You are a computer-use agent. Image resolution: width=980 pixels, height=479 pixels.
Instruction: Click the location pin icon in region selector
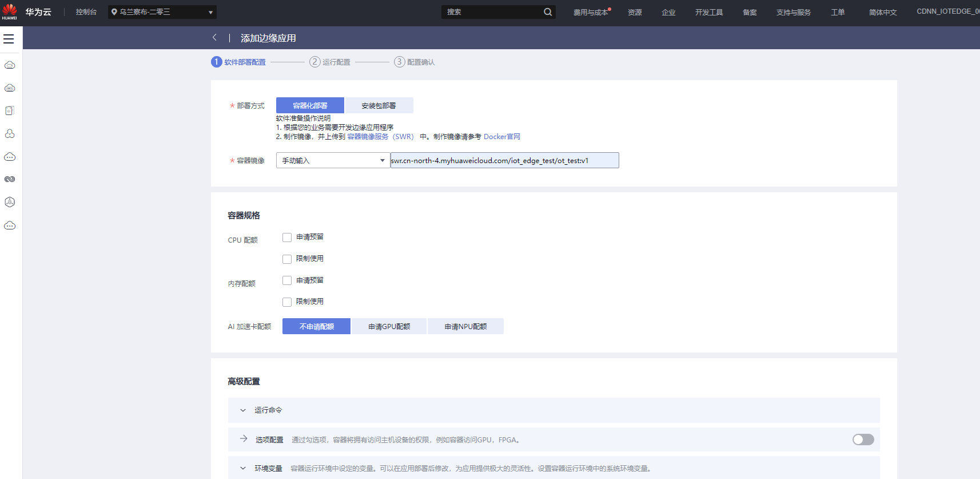[114, 12]
